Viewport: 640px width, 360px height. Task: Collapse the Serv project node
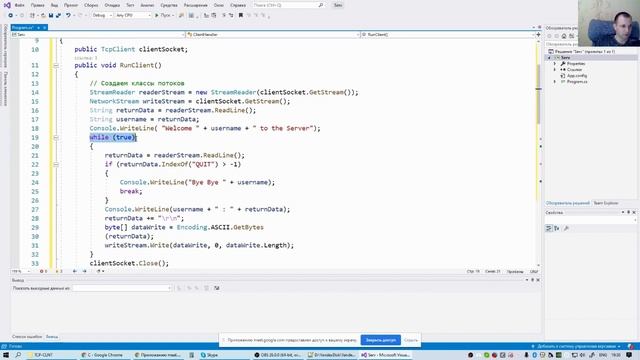[549, 58]
